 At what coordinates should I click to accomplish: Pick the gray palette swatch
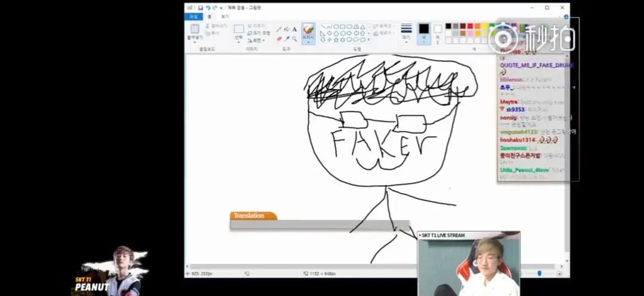[x=456, y=26]
